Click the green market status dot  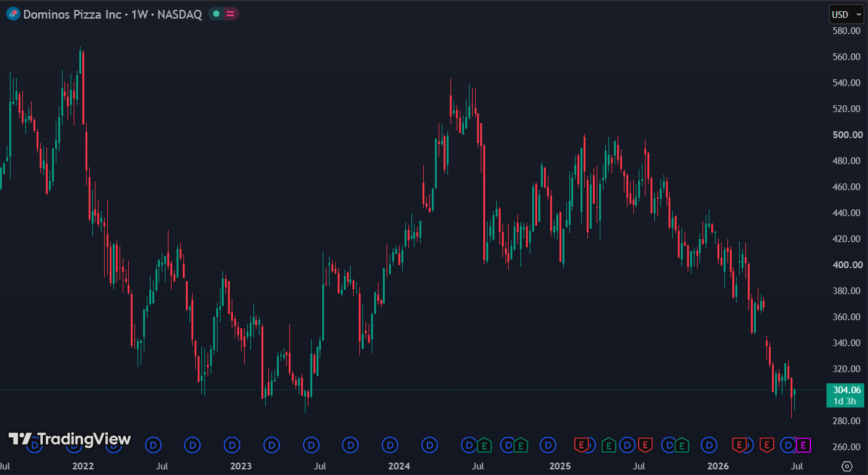[216, 14]
